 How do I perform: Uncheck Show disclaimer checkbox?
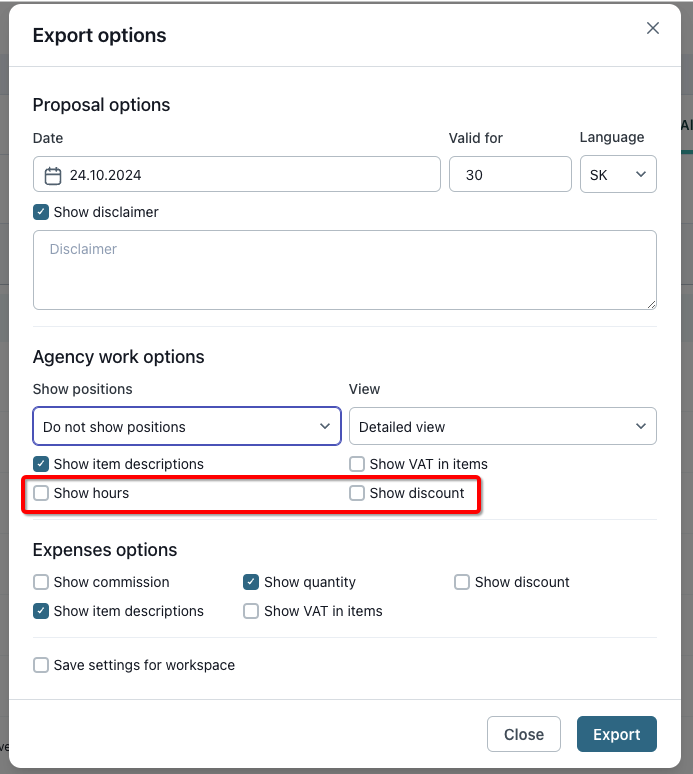(x=41, y=212)
